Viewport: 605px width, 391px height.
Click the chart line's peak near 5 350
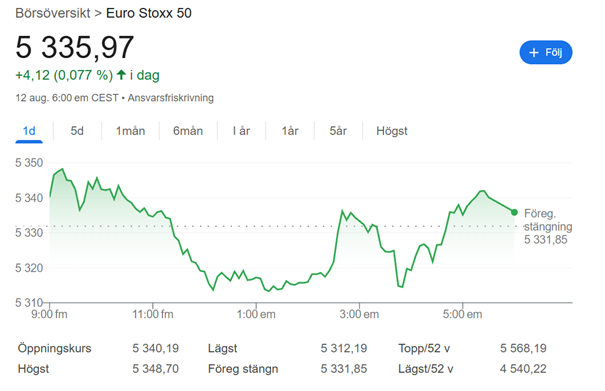[62, 169]
